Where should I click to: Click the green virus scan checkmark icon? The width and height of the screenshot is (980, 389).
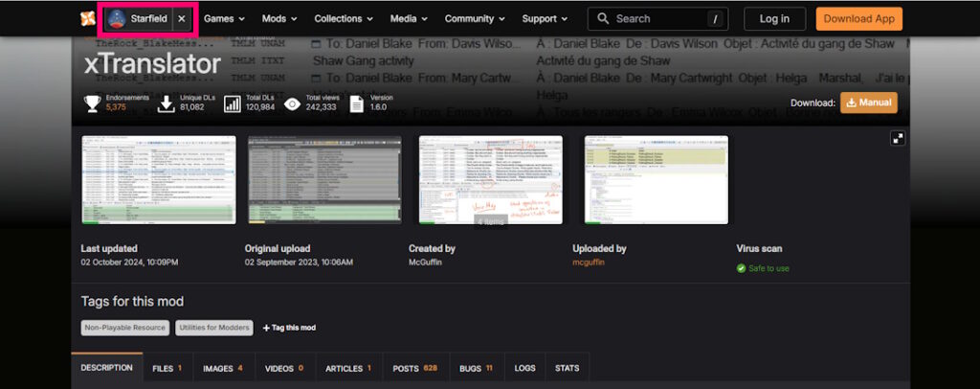742,268
